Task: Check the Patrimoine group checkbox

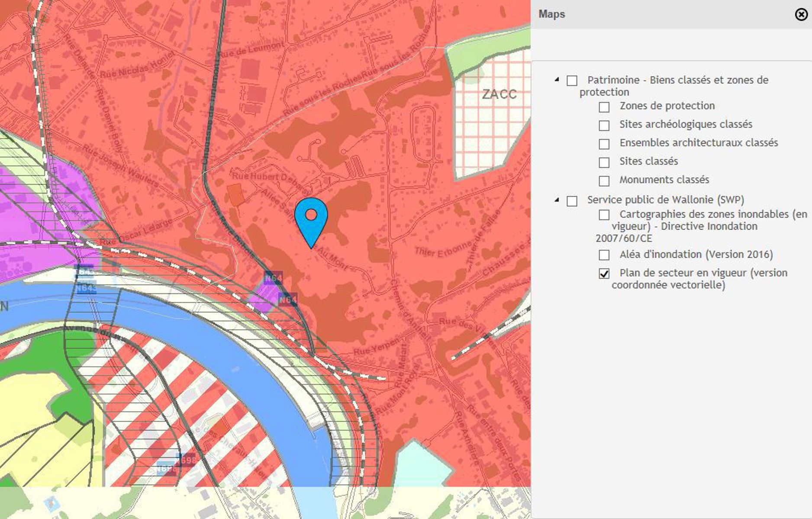Action: pyautogui.click(x=572, y=81)
